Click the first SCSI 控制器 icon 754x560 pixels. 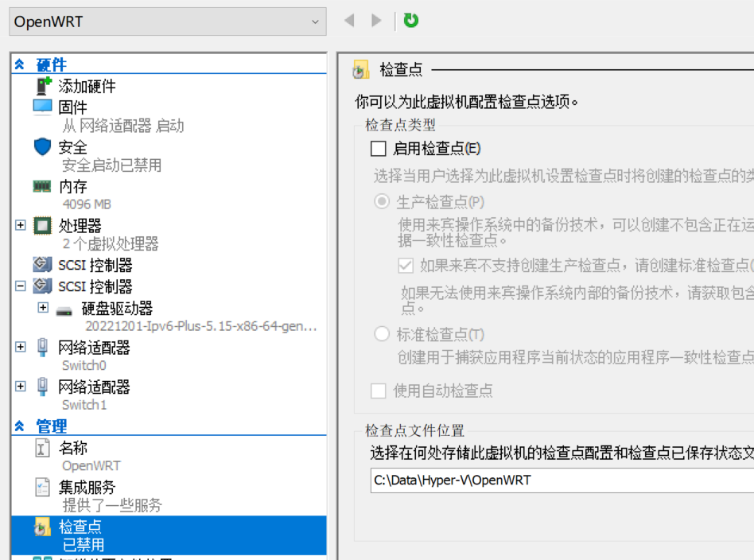pyautogui.click(x=42, y=264)
